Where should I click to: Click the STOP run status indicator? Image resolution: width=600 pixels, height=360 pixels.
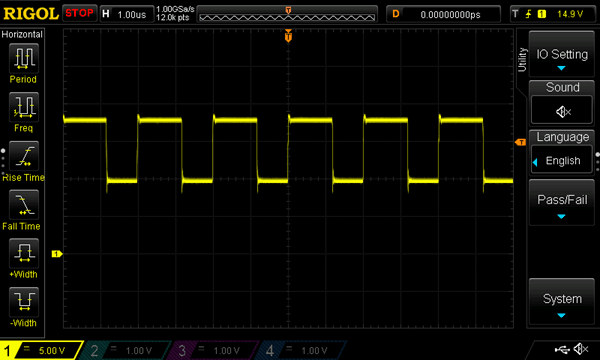[x=79, y=13]
